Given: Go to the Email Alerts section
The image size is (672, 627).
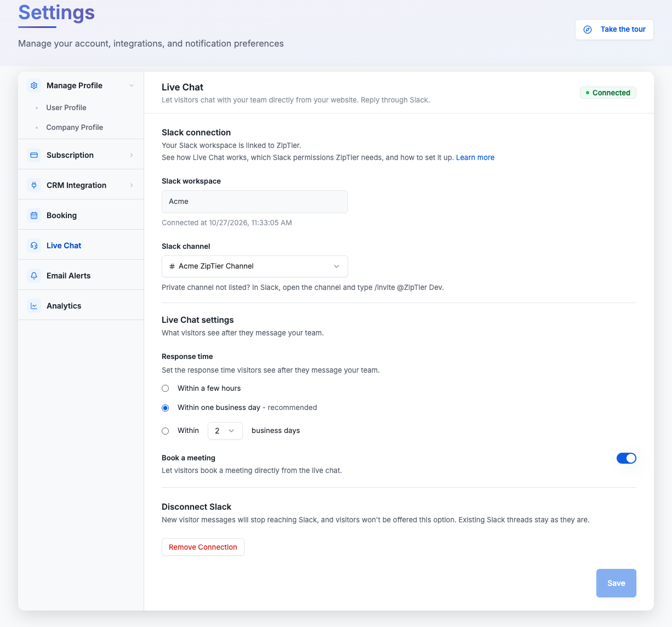Looking at the screenshot, I should 81,276.
